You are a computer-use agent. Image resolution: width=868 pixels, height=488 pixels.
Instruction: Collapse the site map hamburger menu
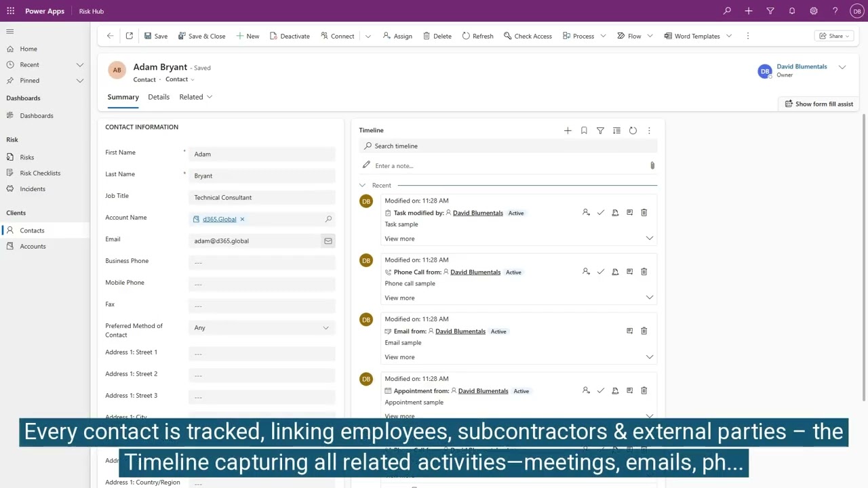(x=10, y=31)
